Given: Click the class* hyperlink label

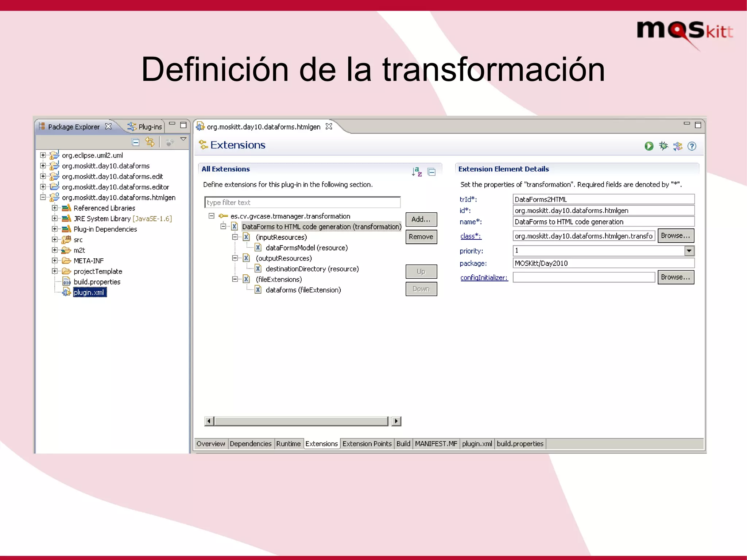Looking at the screenshot, I should click(x=471, y=236).
